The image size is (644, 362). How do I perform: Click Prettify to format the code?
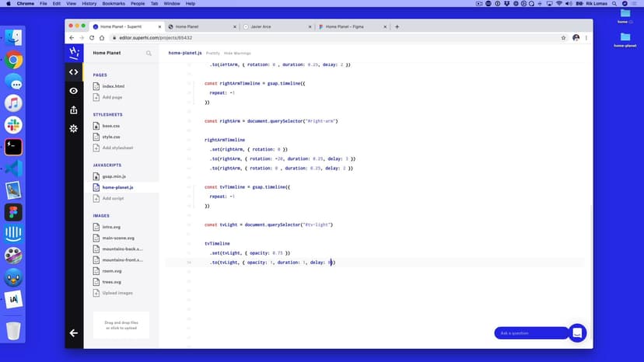[212, 53]
